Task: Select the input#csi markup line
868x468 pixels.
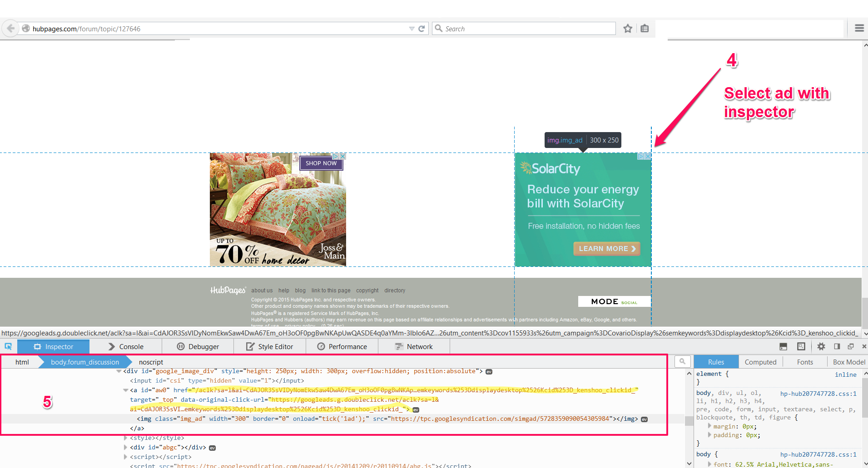Action: pos(217,381)
